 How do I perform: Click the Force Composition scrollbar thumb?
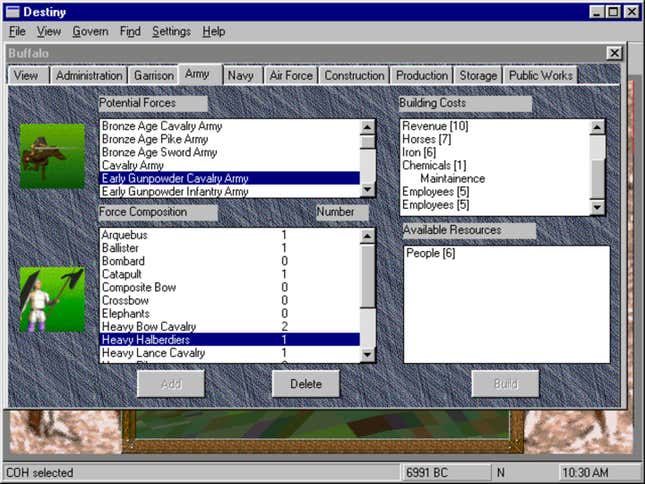click(367, 276)
